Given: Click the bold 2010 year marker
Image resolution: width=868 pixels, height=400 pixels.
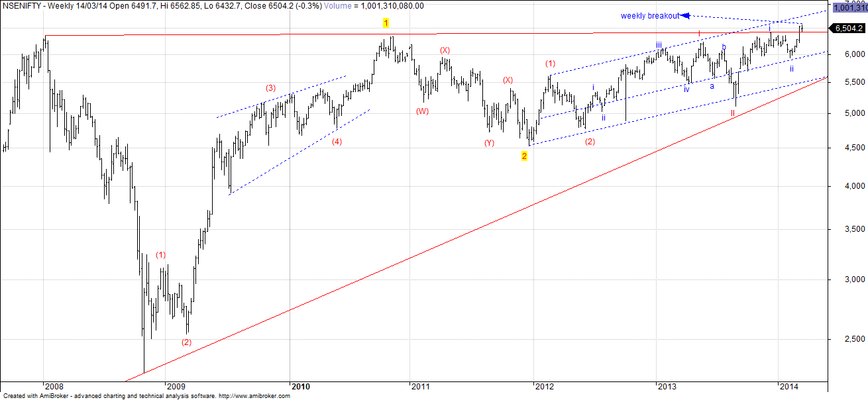Looking at the screenshot, I should (x=301, y=387).
